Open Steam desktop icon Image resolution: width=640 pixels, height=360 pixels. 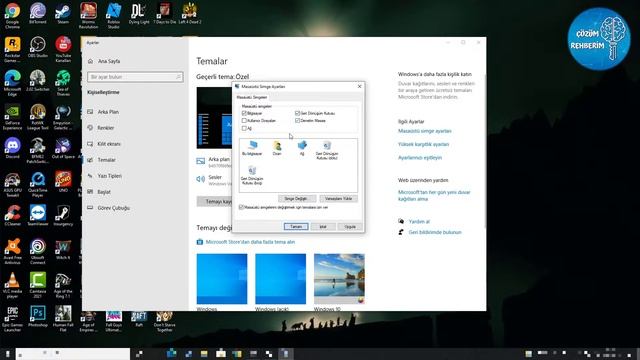click(x=63, y=14)
